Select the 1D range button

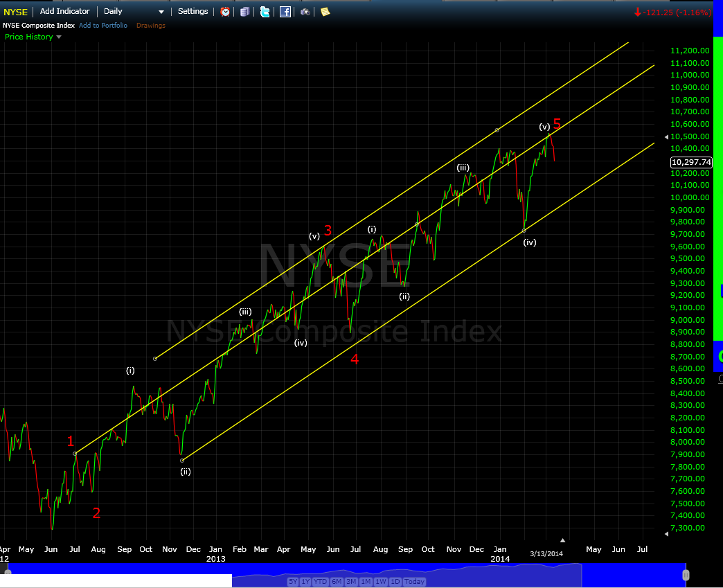(x=395, y=582)
